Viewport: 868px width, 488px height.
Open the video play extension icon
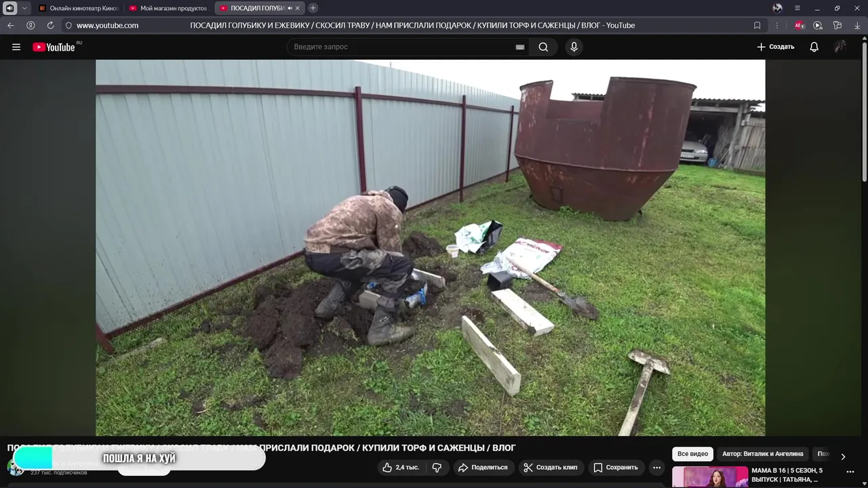[818, 25]
